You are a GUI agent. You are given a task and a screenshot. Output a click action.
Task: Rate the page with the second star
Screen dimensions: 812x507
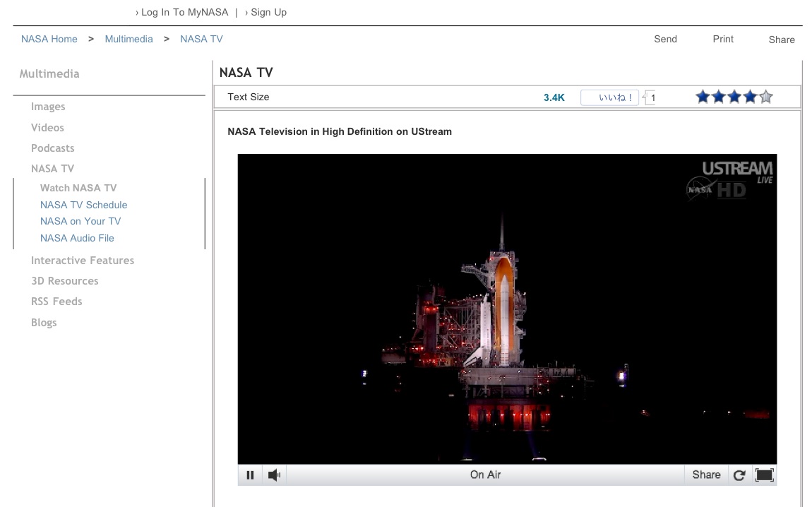[x=719, y=97]
